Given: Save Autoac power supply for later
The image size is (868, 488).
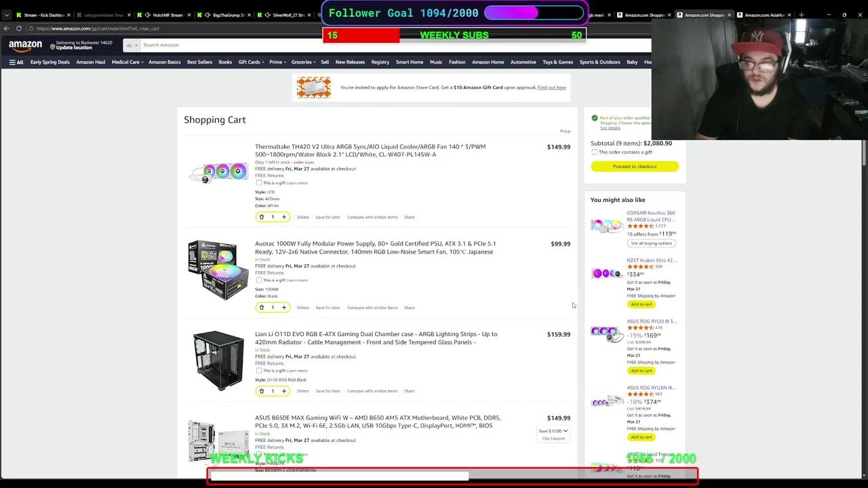Looking at the screenshot, I should (x=328, y=308).
